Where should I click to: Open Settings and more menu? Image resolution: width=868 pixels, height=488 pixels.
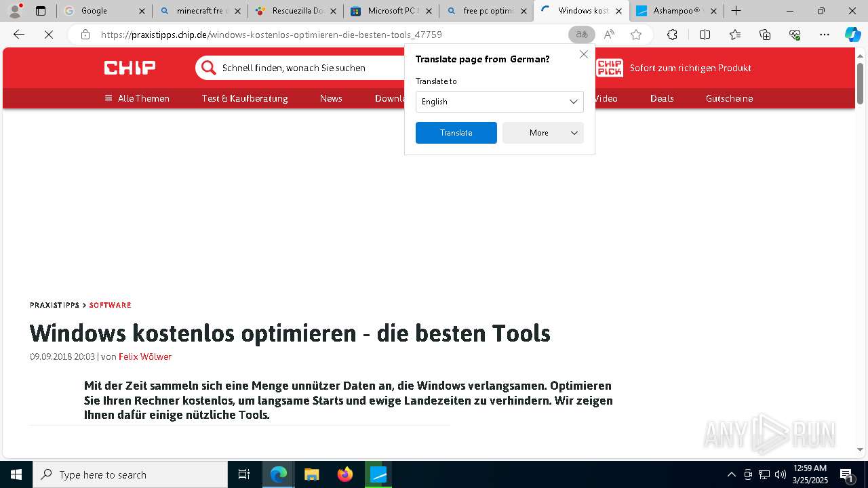click(825, 35)
